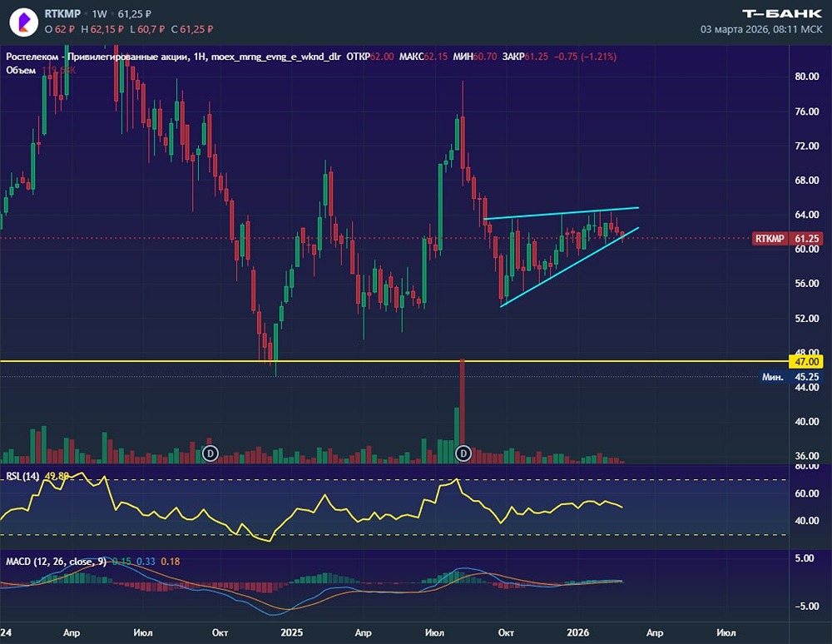Click the date 03 марта 2026, 08:11 МСК
Viewport: 832px width, 644px height.
click(x=761, y=29)
